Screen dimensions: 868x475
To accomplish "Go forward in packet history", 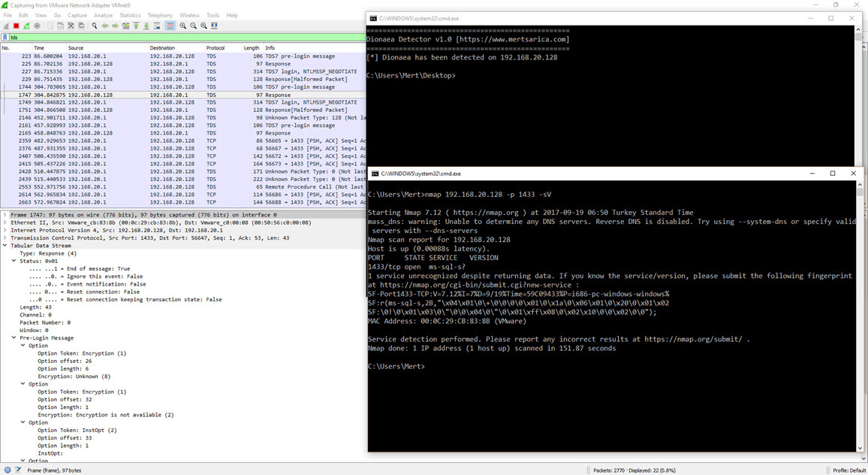I will tap(115, 26).
